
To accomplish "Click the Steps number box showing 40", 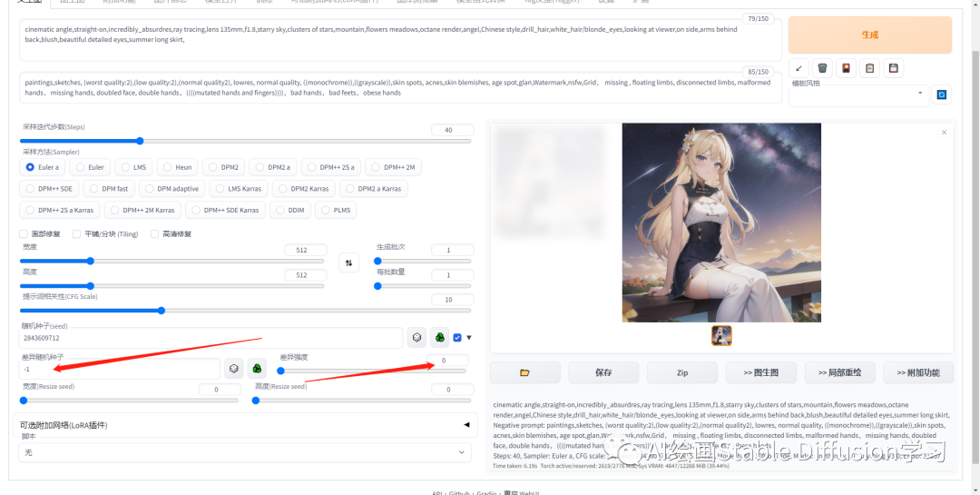I will 452,130.
